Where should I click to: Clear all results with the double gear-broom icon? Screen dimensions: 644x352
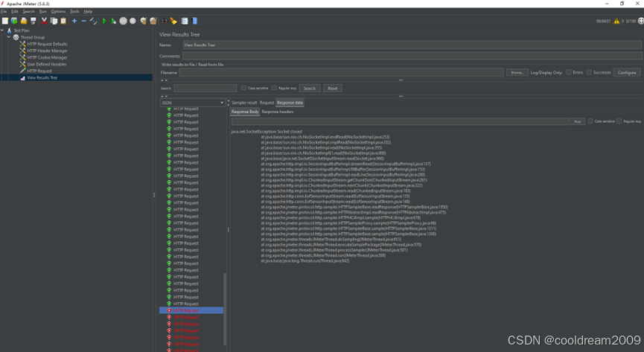point(153,21)
